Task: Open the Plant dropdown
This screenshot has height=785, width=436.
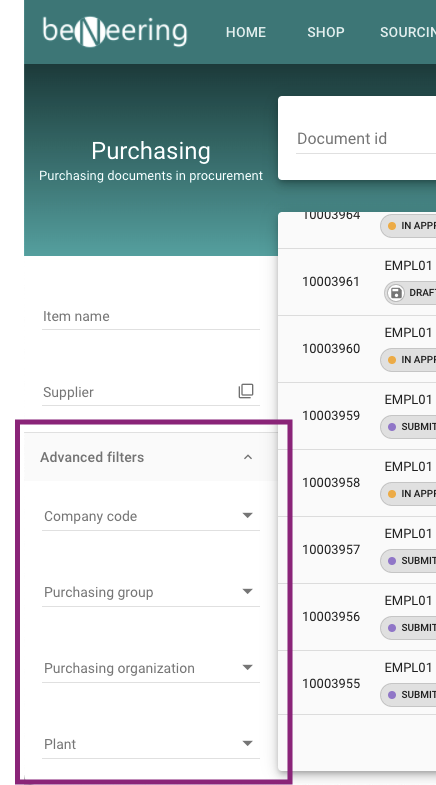Action: coord(151,744)
